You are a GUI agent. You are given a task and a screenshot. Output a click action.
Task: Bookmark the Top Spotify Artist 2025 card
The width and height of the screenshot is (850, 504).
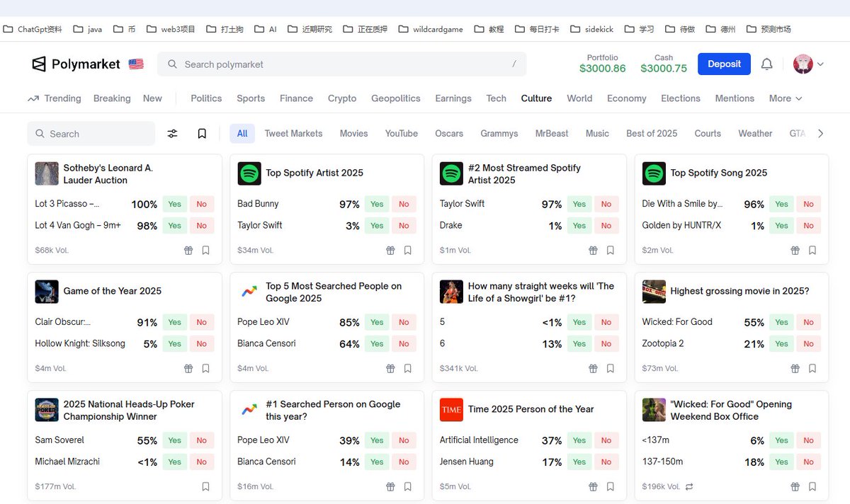[x=408, y=251]
